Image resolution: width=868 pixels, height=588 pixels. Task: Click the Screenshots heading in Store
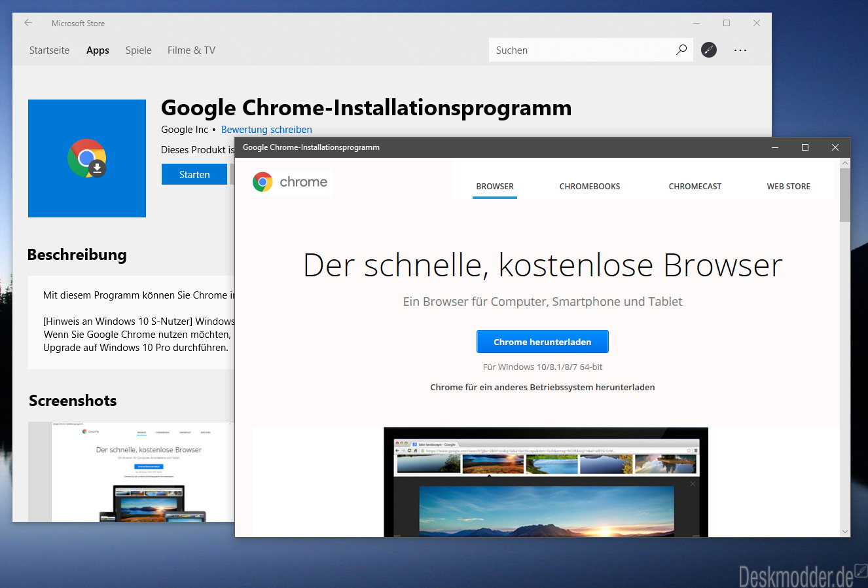(73, 401)
